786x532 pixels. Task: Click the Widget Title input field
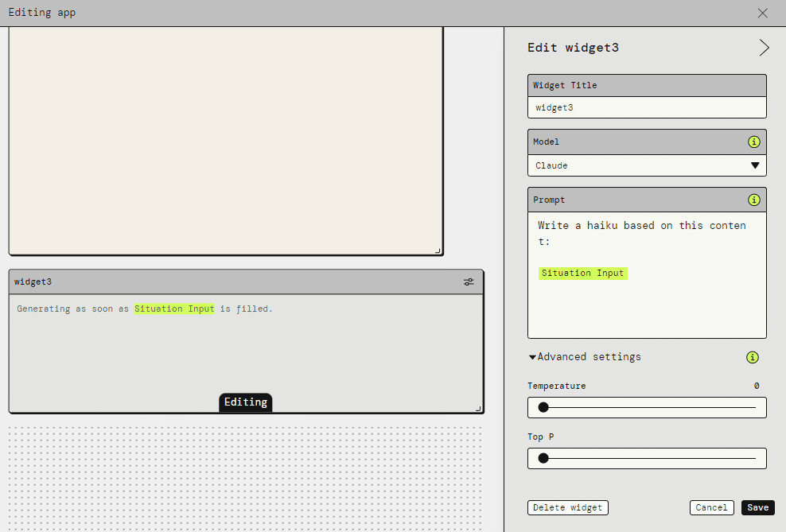click(647, 107)
